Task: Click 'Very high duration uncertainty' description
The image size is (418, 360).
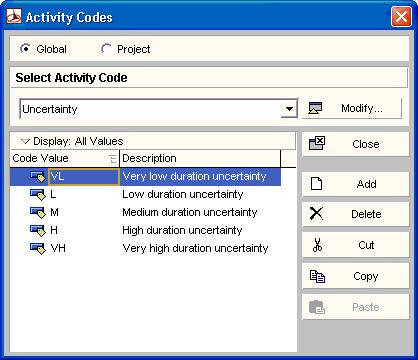Action: pos(195,248)
